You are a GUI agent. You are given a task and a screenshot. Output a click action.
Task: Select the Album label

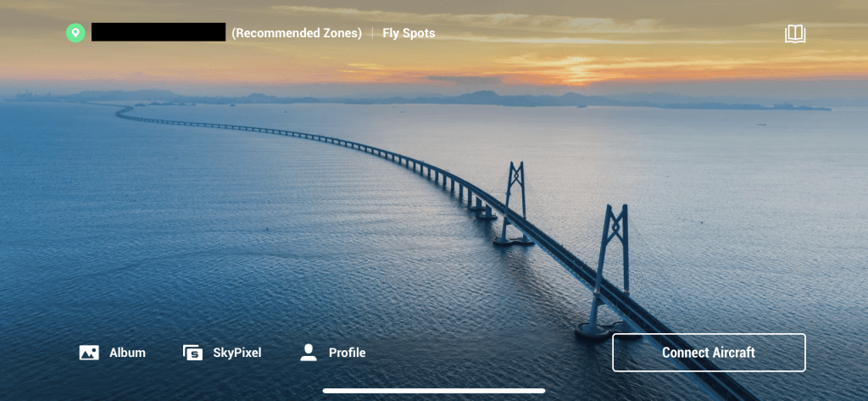(x=127, y=353)
